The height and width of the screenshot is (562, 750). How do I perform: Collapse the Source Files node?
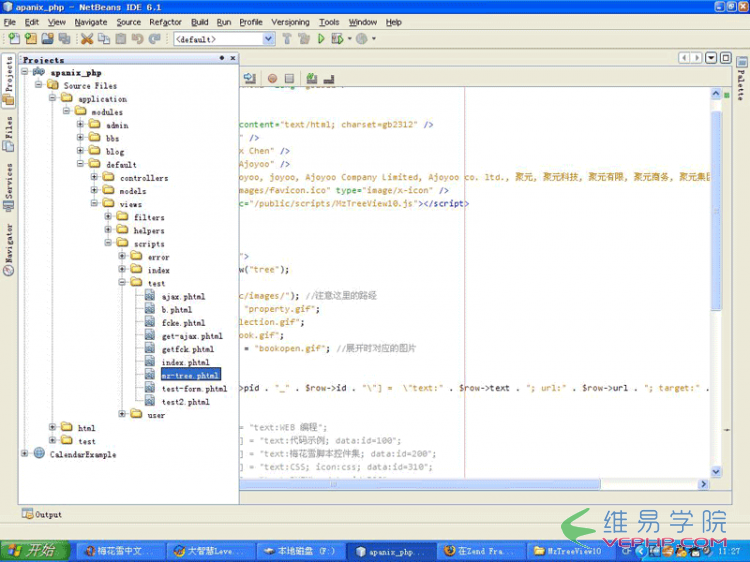pos(39,85)
